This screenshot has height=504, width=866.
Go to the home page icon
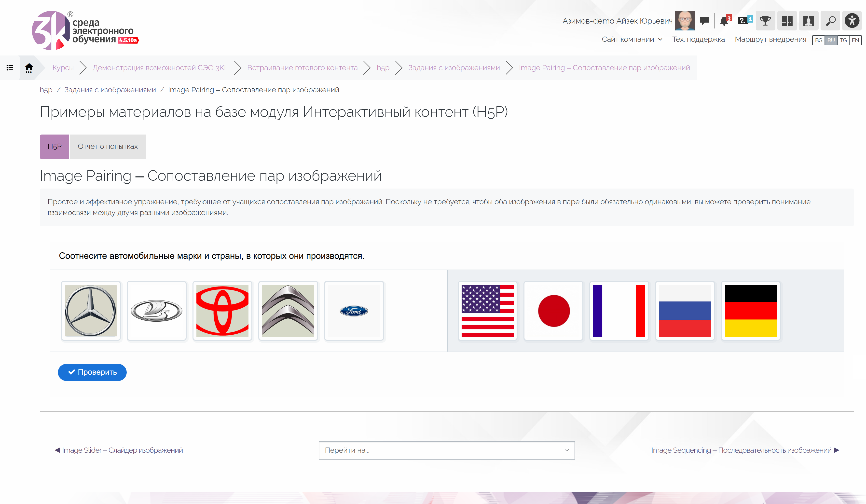point(29,68)
